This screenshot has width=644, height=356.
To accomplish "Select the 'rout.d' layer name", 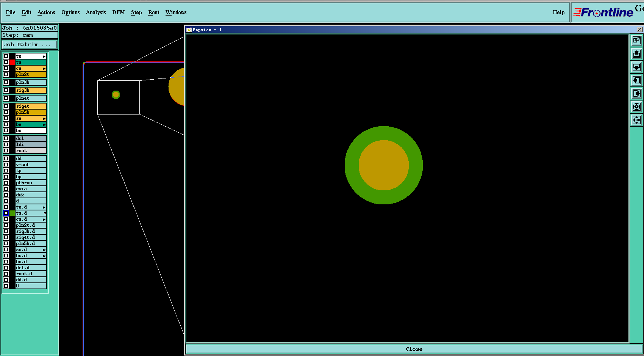I will coord(31,274).
